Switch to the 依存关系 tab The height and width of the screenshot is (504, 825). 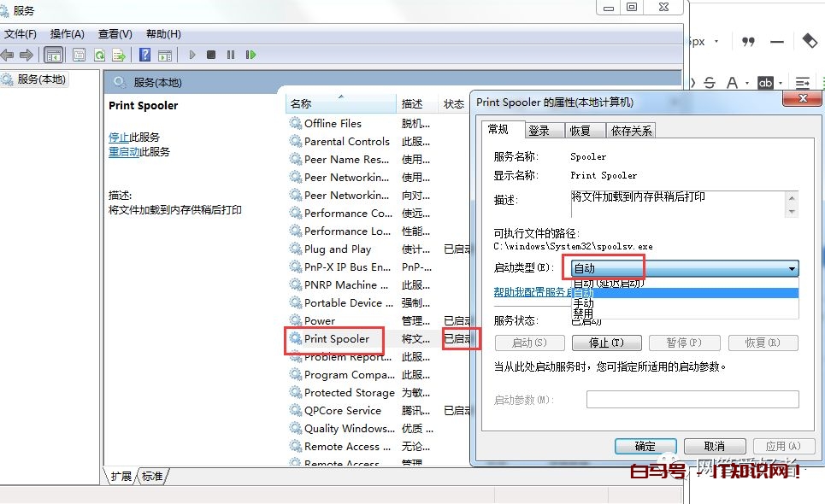tap(631, 131)
